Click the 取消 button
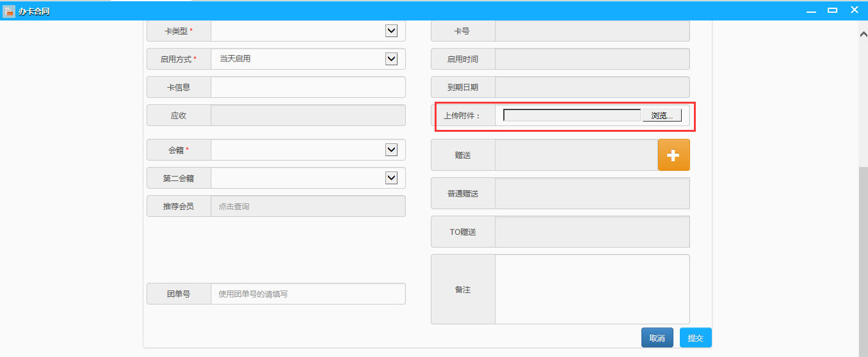 pos(657,338)
